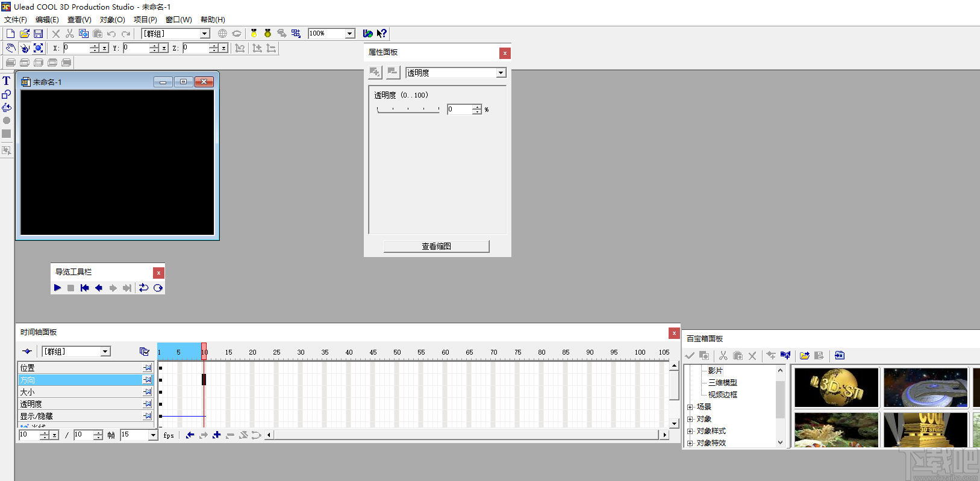Expand the 对象样式 tree node
Image resolution: width=980 pixels, height=481 pixels.
tap(690, 431)
